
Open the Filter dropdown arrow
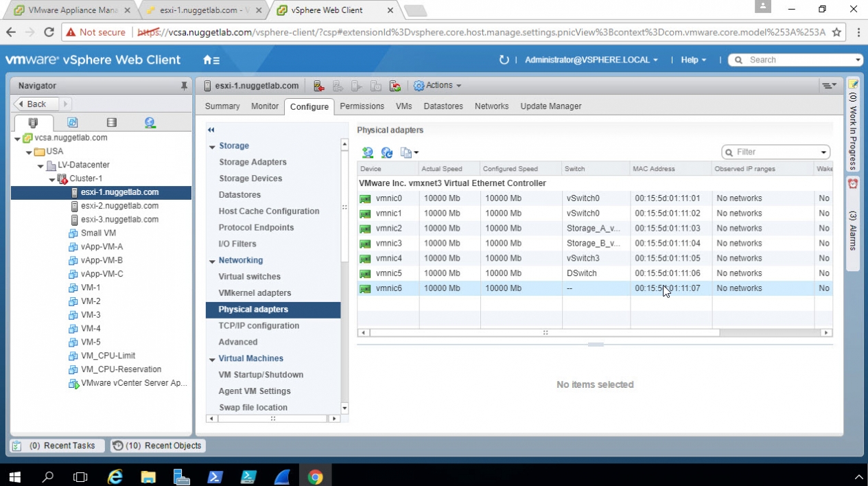[x=823, y=152]
